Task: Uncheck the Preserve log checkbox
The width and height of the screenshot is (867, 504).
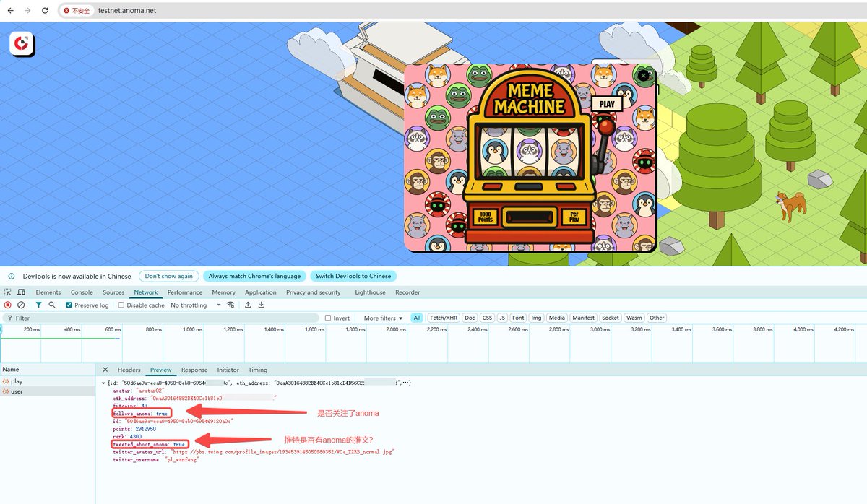Action: point(69,305)
